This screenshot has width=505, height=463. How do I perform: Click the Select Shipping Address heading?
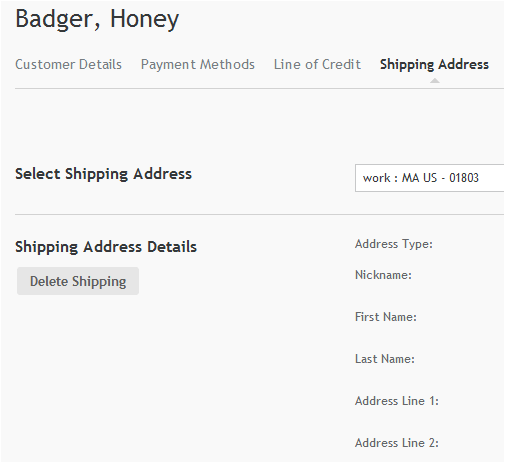point(103,174)
